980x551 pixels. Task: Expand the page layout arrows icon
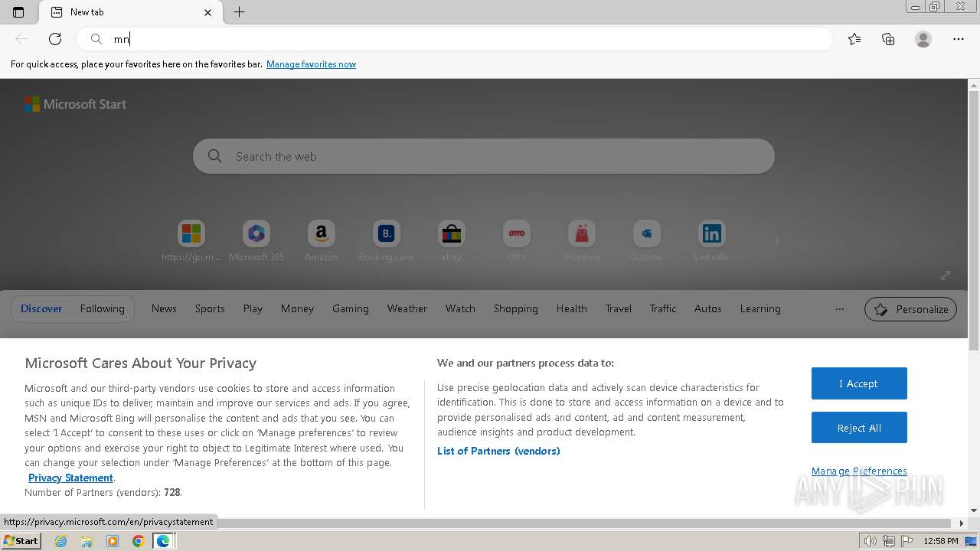(x=946, y=275)
